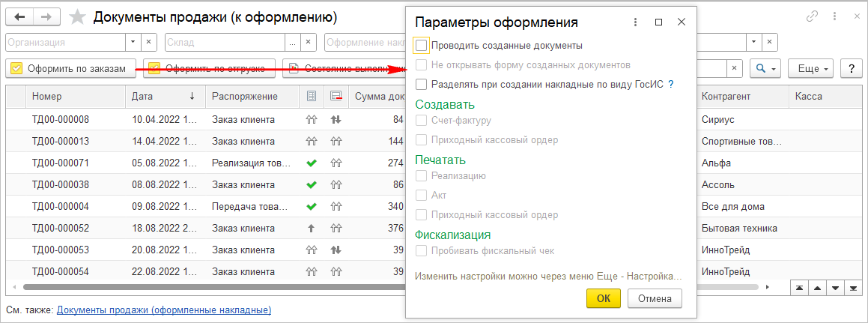This screenshot has width=868, height=323.
Task: Click the document-state column header icon
Action: 311,97
